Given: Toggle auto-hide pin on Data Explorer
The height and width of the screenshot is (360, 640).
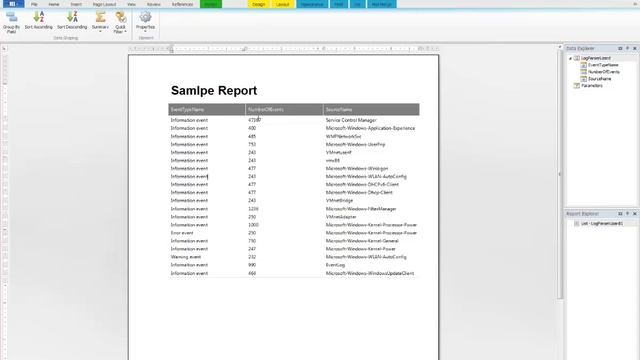Looking at the screenshot, I should coord(627,48).
